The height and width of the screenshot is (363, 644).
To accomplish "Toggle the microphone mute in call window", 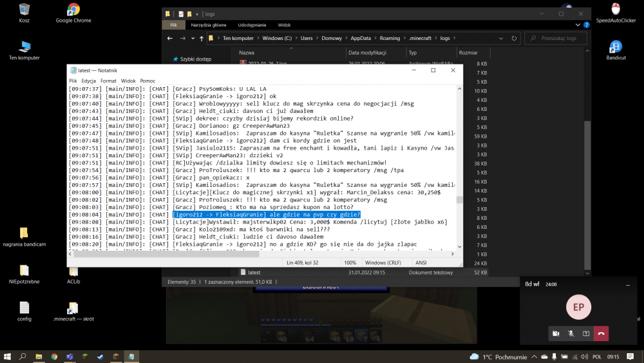I will click(x=571, y=333).
